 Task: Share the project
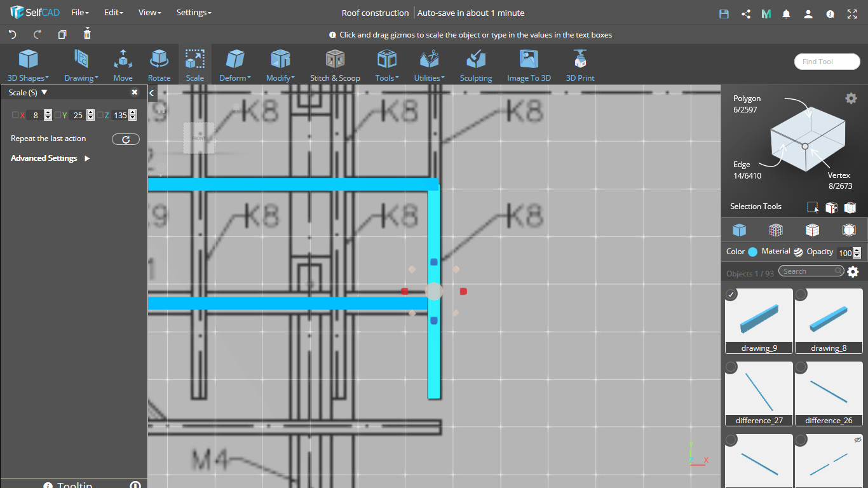746,13
